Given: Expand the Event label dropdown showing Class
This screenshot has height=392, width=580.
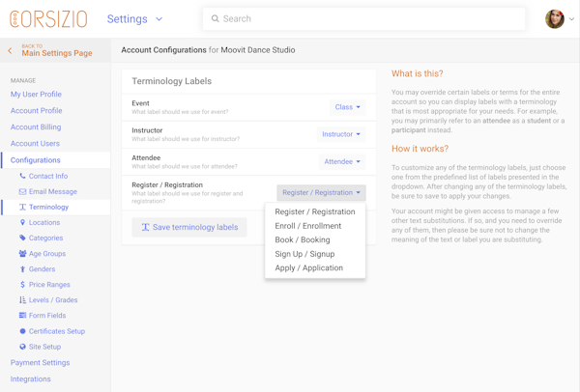Looking at the screenshot, I should (x=347, y=107).
